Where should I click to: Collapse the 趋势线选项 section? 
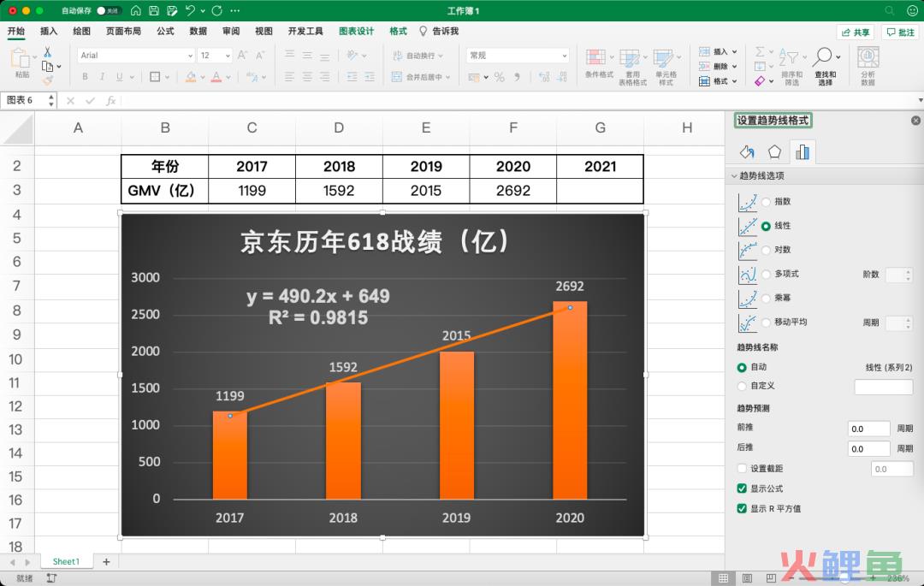[734, 175]
